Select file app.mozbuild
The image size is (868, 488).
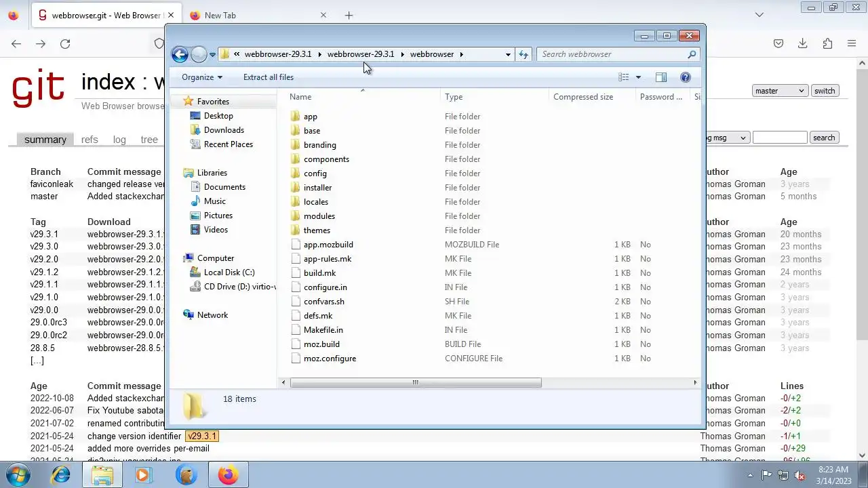pos(328,245)
